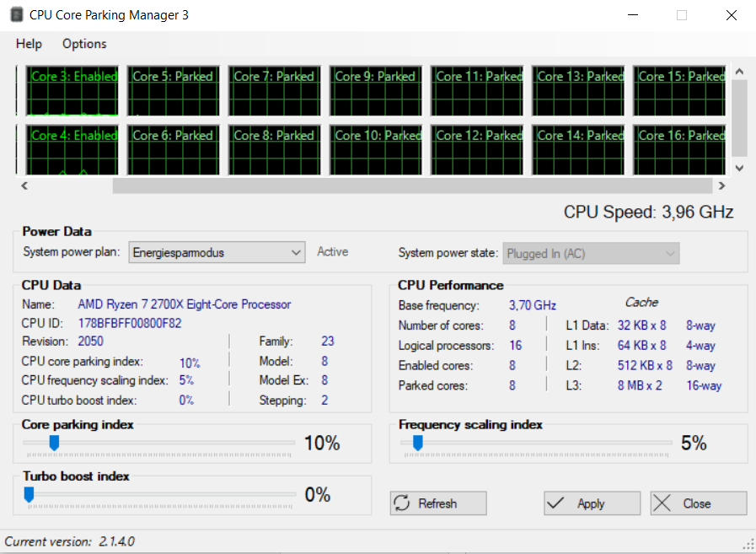Click the vertical scrollbar up arrow

pyautogui.click(x=739, y=72)
